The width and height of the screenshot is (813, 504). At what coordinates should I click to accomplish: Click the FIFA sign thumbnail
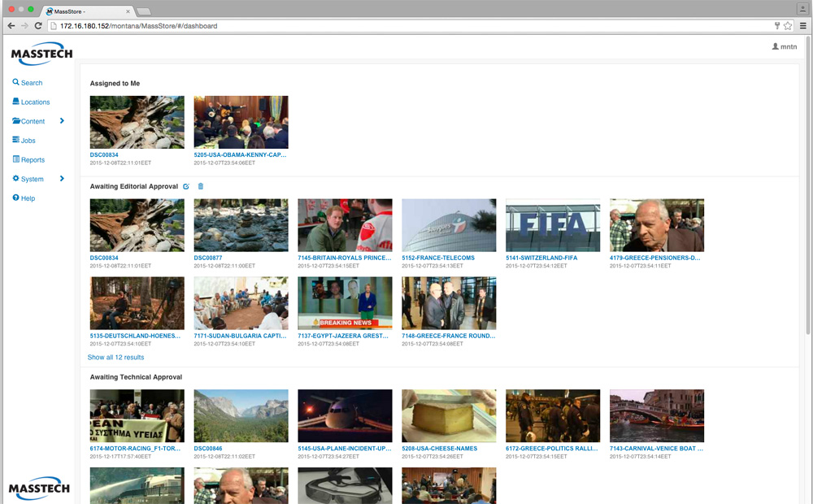pyautogui.click(x=553, y=225)
